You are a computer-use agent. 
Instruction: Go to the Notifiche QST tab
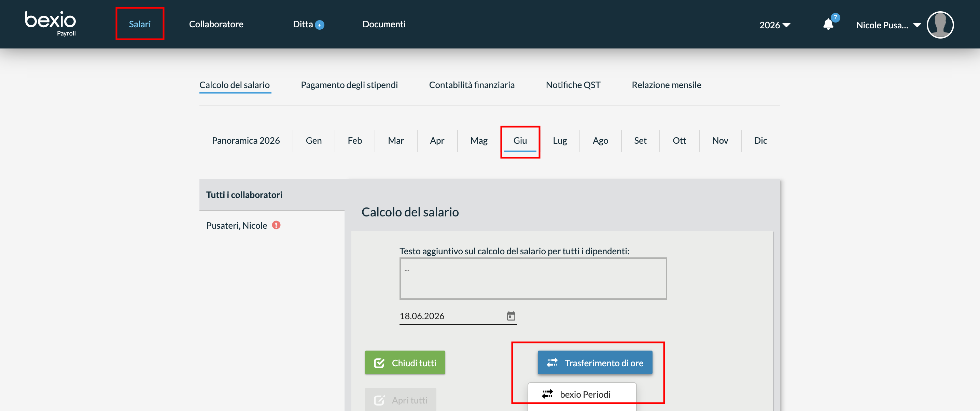(573, 85)
